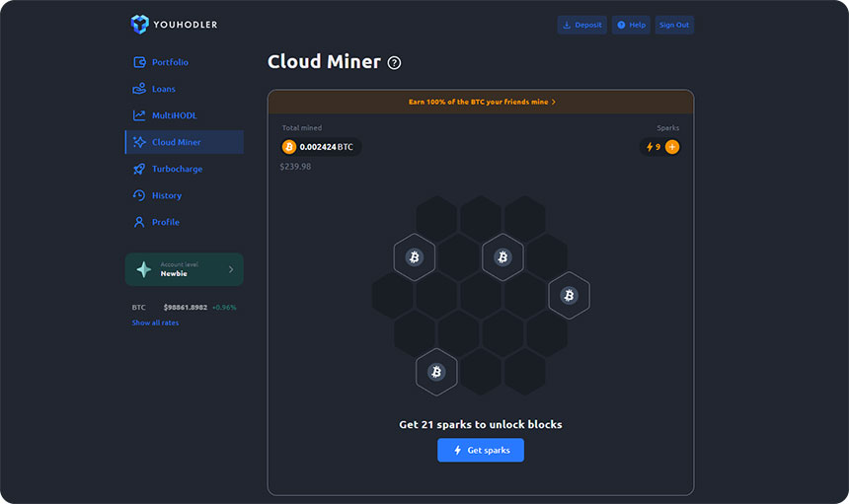Click the star icon on Account level card
849x504 pixels.
(144, 269)
